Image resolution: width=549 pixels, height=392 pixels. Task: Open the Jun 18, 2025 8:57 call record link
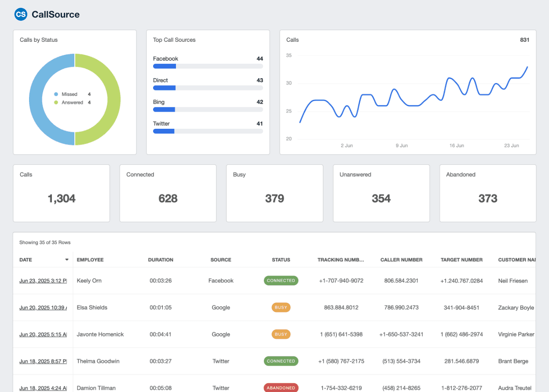point(43,361)
